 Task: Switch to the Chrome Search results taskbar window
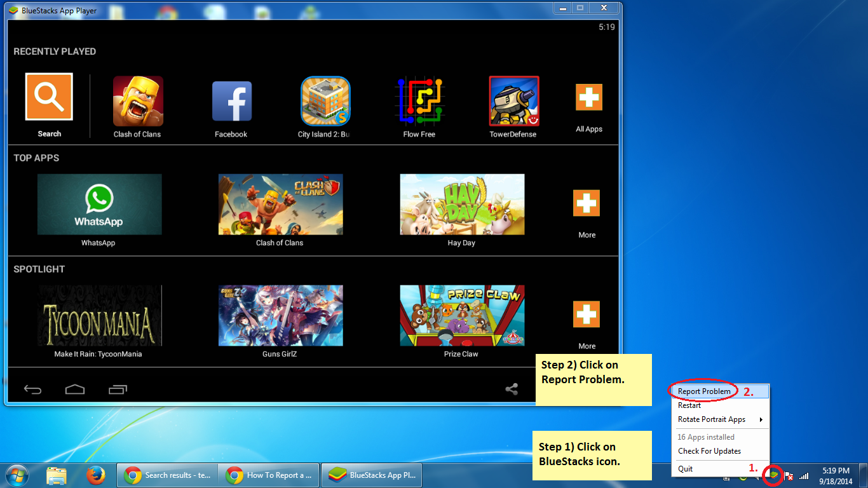(x=167, y=475)
